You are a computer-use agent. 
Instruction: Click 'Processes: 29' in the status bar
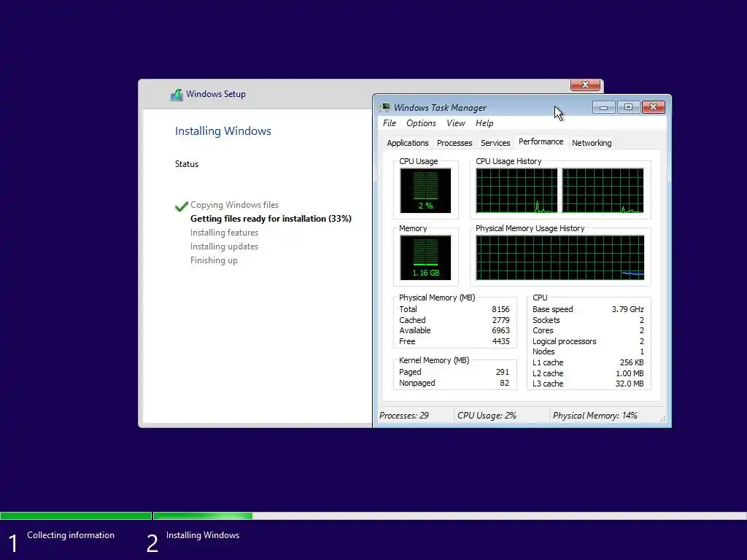click(403, 416)
